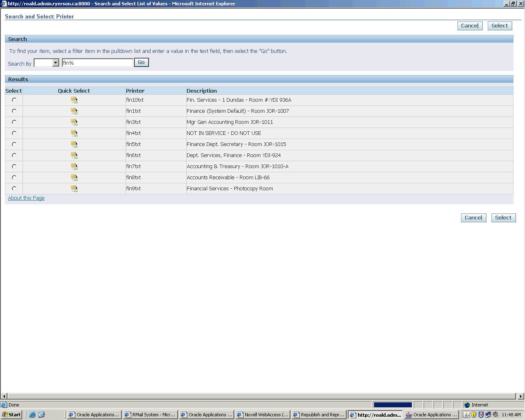Image resolution: width=525 pixels, height=420 pixels.
Task: Select radio button for Financial Services Photocopy Room
Action: (x=14, y=189)
